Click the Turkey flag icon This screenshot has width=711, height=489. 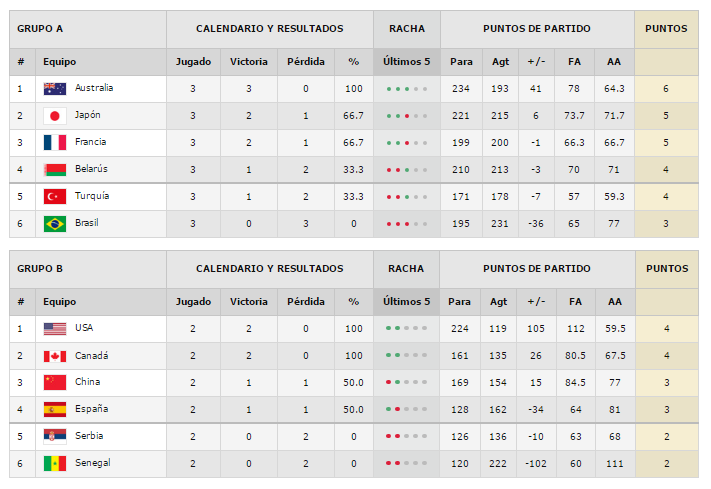pyautogui.click(x=55, y=196)
